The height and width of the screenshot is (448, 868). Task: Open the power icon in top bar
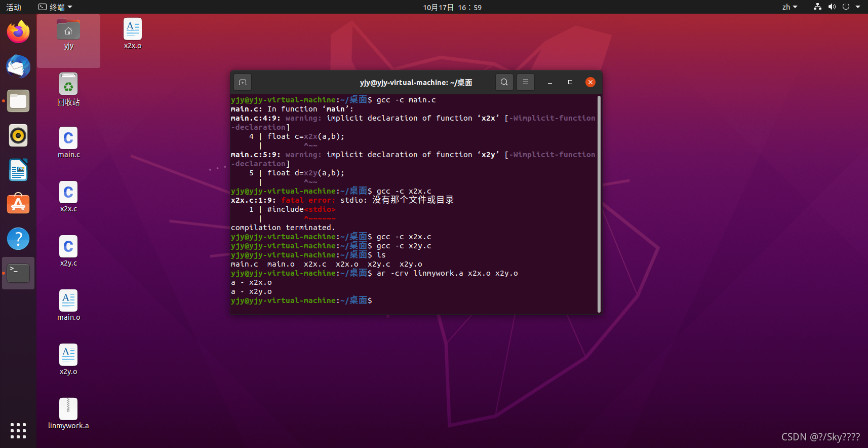846,7
